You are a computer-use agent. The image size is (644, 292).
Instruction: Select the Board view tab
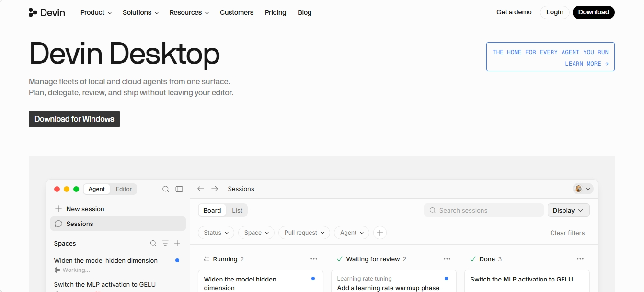212,210
